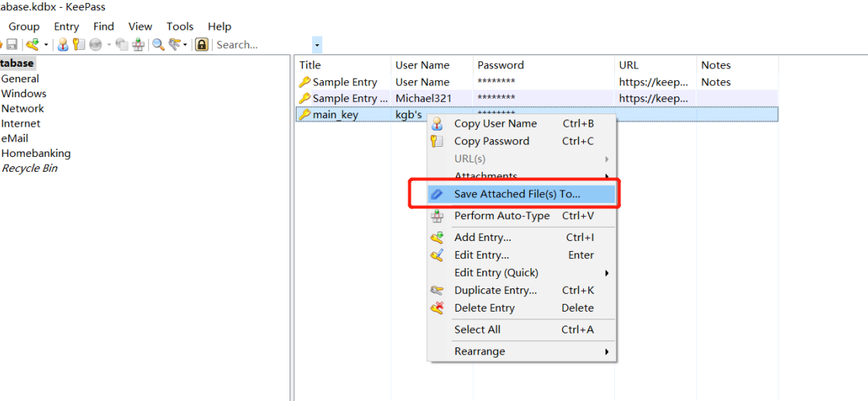Select the General group in the tree
This screenshot has height=401, width=868.
[20, 78]
